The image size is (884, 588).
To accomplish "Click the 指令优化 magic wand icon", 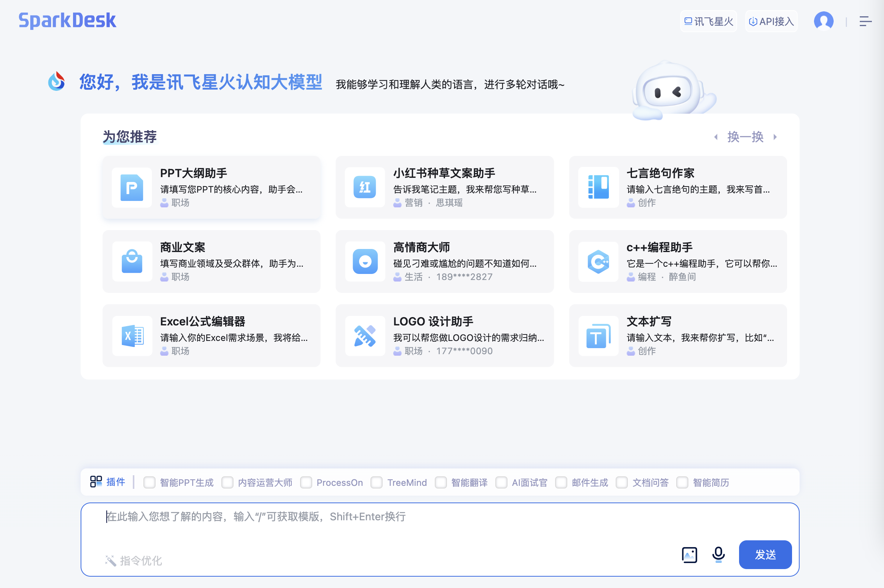I will click(x=110, y=560).
